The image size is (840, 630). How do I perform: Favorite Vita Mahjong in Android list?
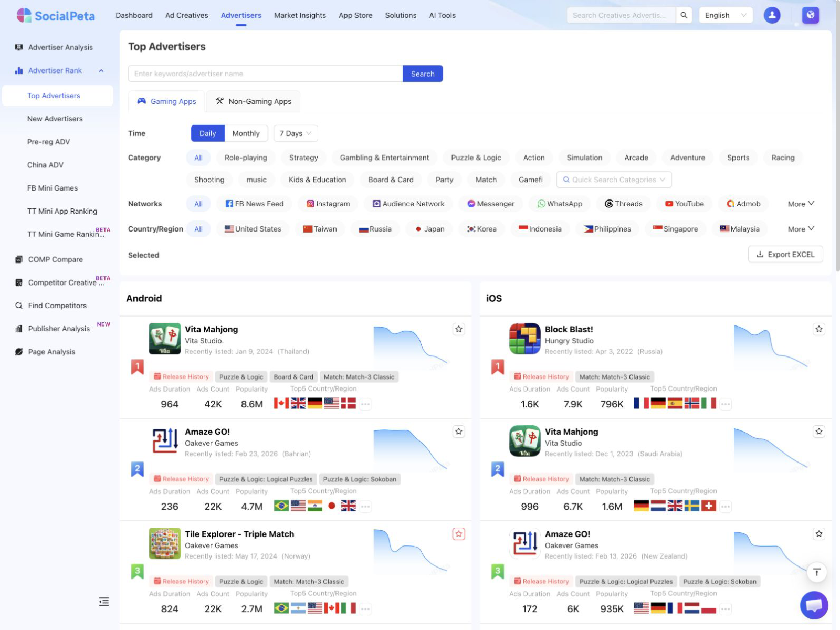coord(459,329)
